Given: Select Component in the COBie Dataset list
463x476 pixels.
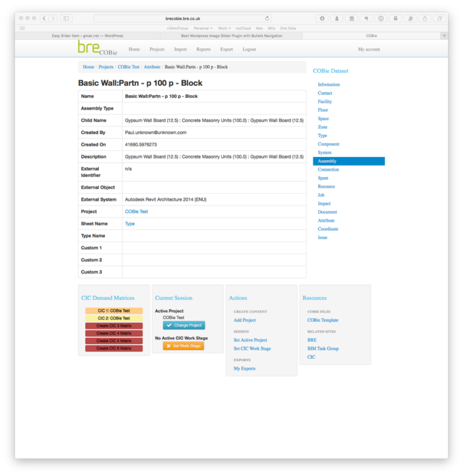Looking at the screenshot, I should 329,144.
